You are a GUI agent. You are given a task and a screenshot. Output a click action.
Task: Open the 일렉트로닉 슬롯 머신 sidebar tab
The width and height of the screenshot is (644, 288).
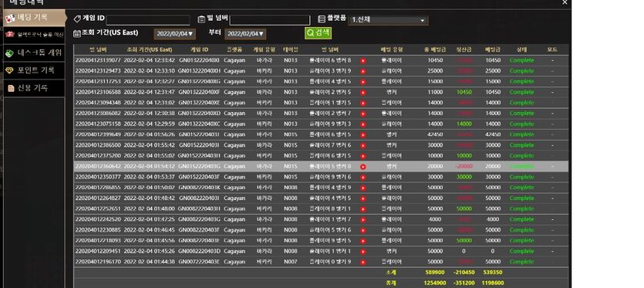click(34, 35)
